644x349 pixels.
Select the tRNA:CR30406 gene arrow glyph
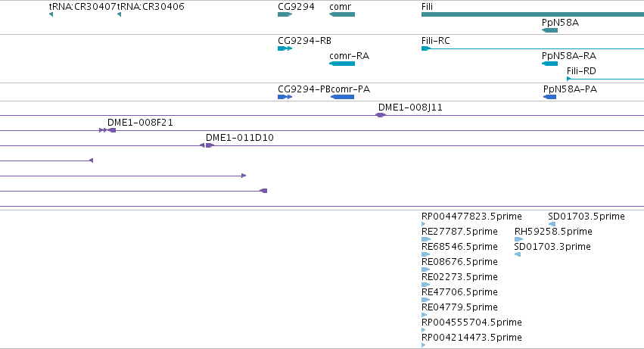click(x=119, y=14)
